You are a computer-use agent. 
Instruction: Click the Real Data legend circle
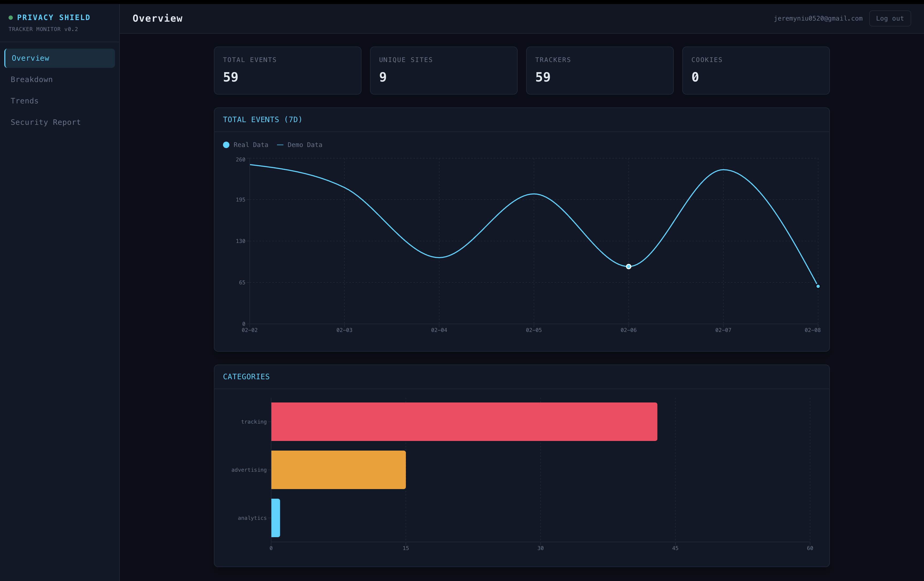pos(226,145)
